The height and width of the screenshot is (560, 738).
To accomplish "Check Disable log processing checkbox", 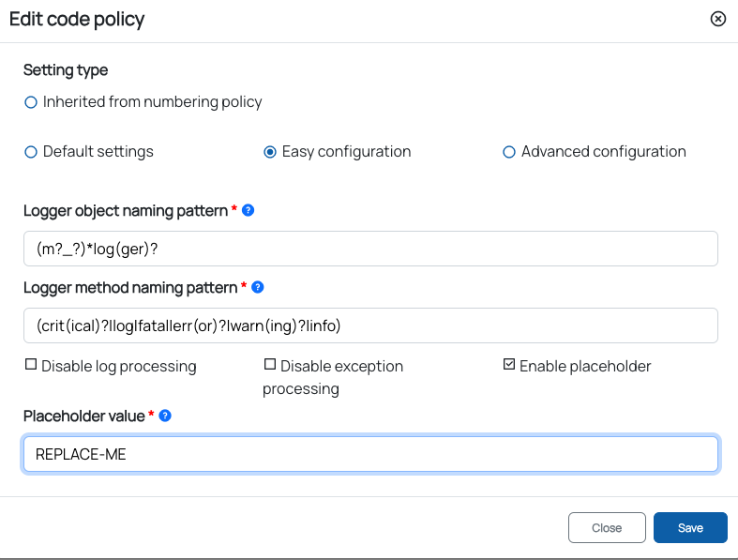I will (31, 365).
